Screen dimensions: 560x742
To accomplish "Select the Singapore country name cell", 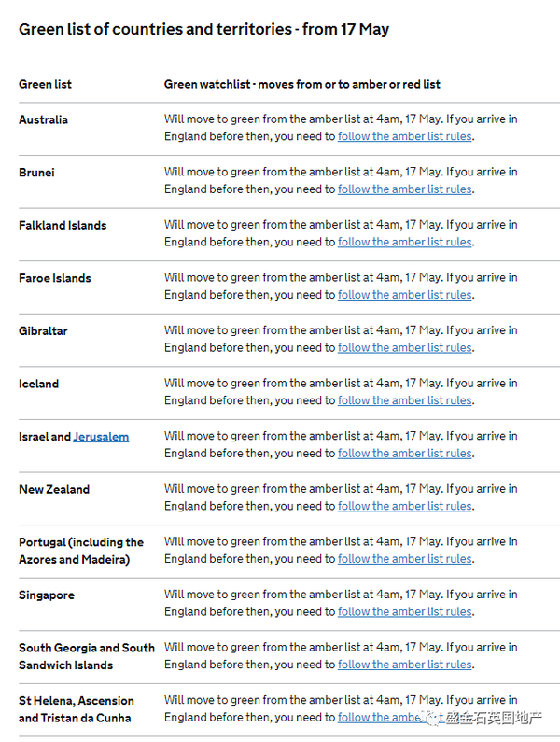I will 47,595.
